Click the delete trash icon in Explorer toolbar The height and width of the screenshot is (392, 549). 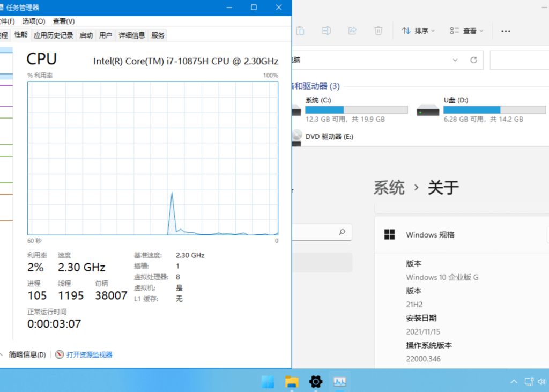click(378, 31)
